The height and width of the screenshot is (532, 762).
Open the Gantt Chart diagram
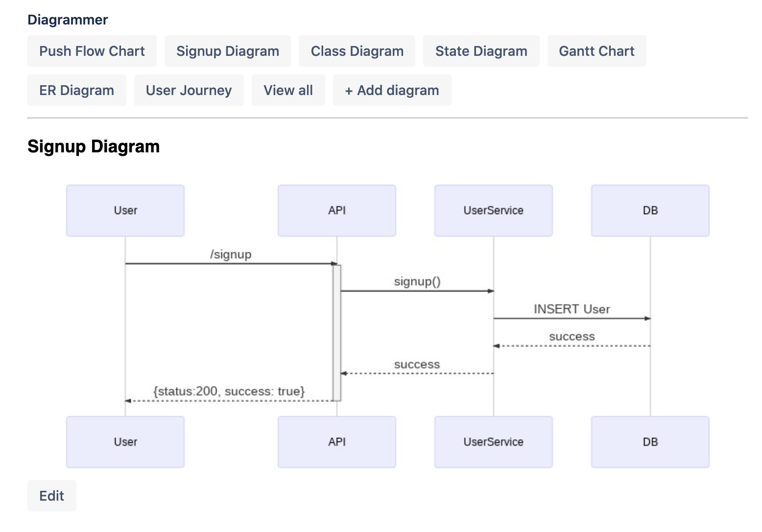(596, 51)
